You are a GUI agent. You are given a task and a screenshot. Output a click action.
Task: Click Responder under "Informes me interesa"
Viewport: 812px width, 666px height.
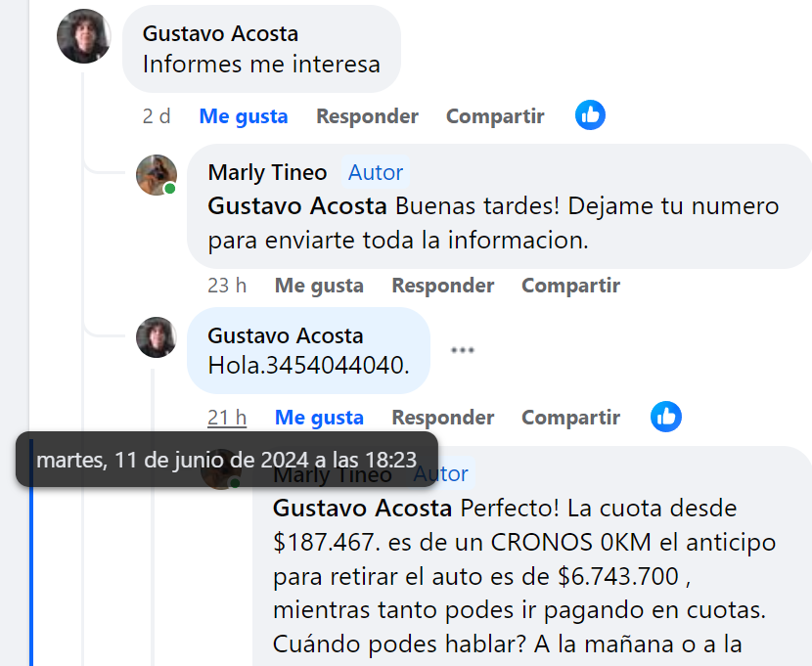tap(367, 116)
